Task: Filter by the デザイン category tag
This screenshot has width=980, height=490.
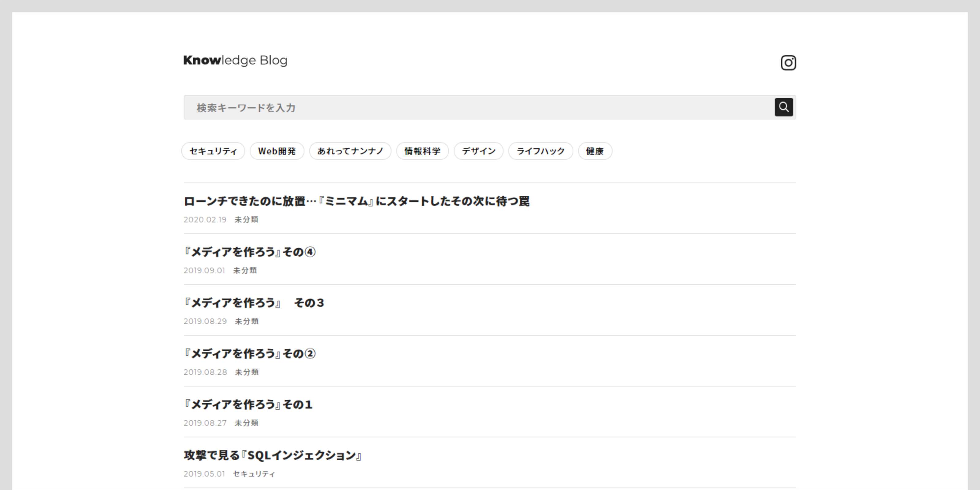Action: [478, 151]
